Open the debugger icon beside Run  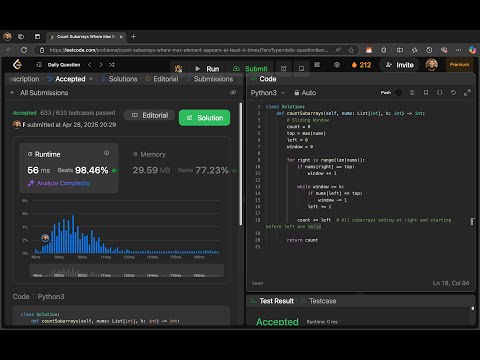(x=178, y=69)
